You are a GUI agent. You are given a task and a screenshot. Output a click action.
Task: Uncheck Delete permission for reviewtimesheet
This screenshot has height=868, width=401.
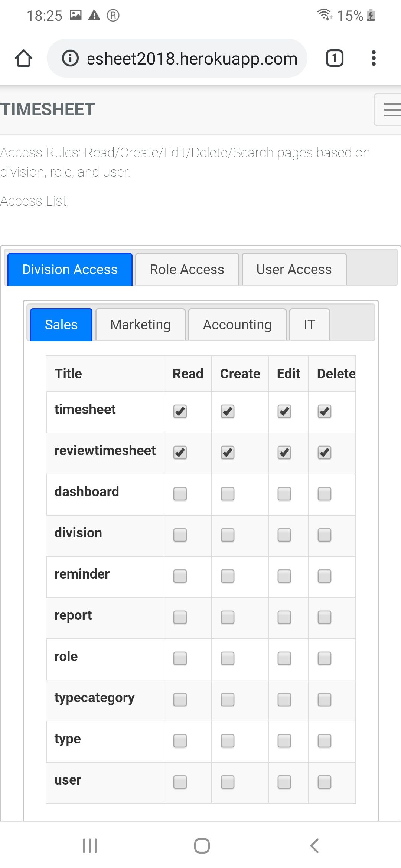(x=325, y=453)
